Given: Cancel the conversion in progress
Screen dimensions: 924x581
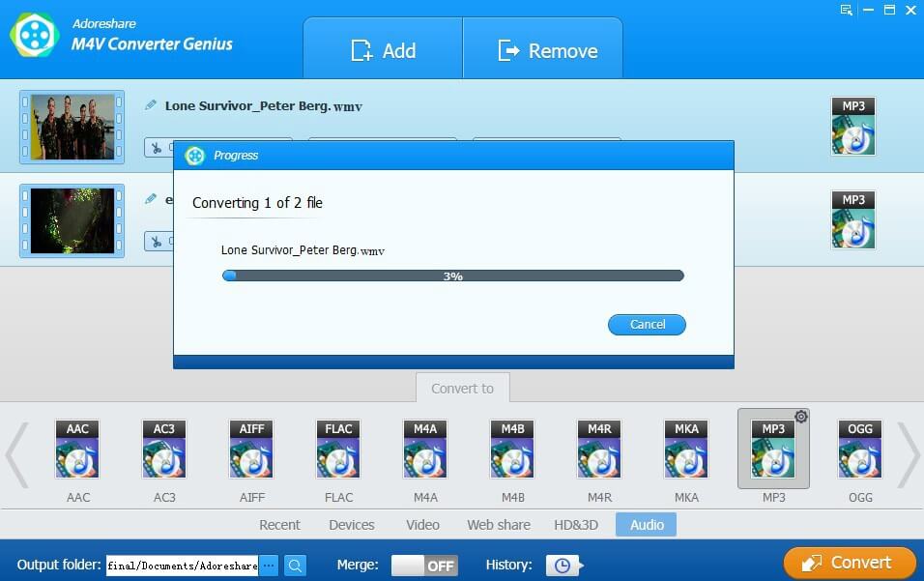Looking at the screenshot, I should tap(647, 325).
